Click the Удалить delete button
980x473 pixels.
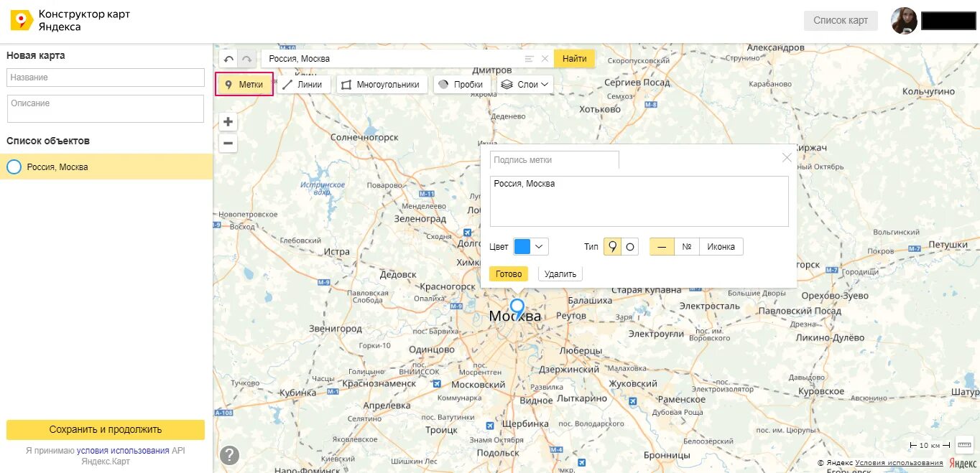(x=560, y=274)
